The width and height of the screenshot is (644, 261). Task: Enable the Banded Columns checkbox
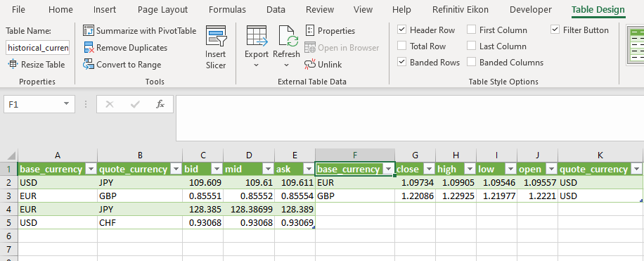[472, 63]
